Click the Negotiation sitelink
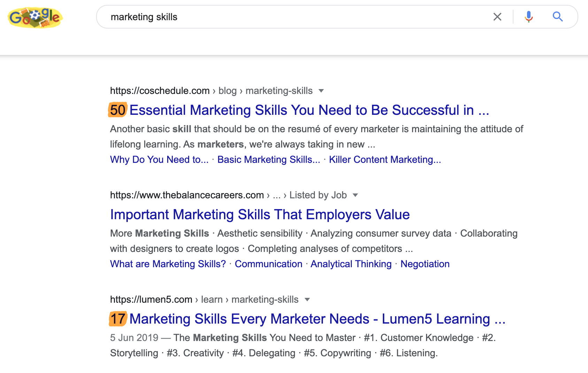This screenshot has height=373, width=588. (x=425, y=264)
